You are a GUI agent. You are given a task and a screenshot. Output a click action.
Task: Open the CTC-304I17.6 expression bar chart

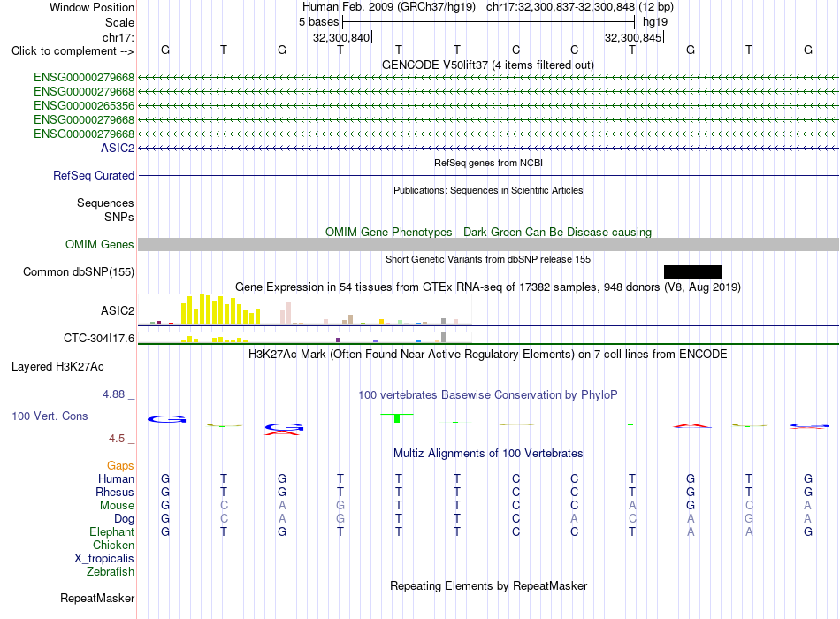305,337
